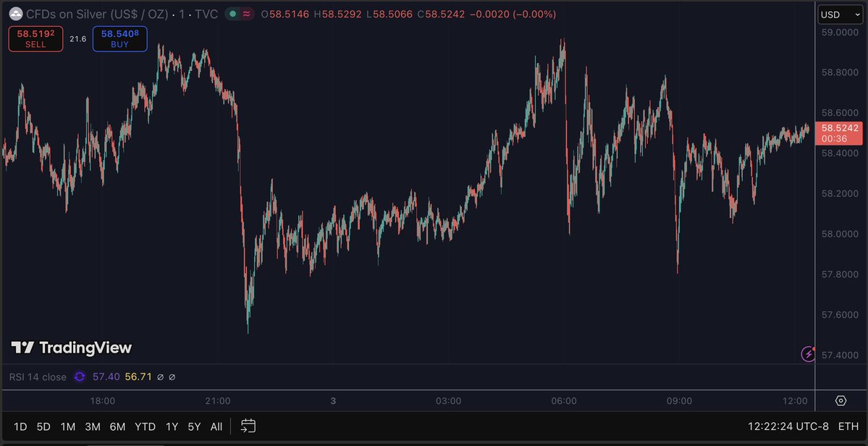
Task: Click the 06:00 time axis label
Action: tap(564, 401)
